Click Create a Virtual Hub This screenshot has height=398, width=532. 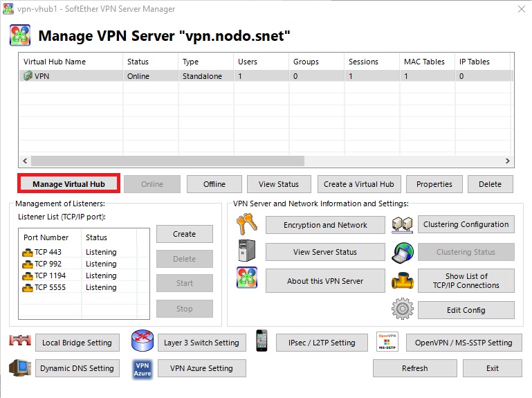pyautogui.click(x=359, y=184)
